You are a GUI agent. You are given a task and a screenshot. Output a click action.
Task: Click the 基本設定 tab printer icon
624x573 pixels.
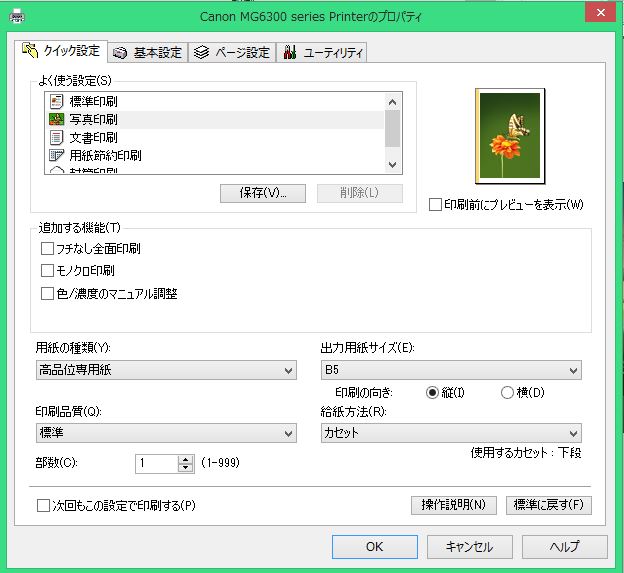(x=120, y=53)
